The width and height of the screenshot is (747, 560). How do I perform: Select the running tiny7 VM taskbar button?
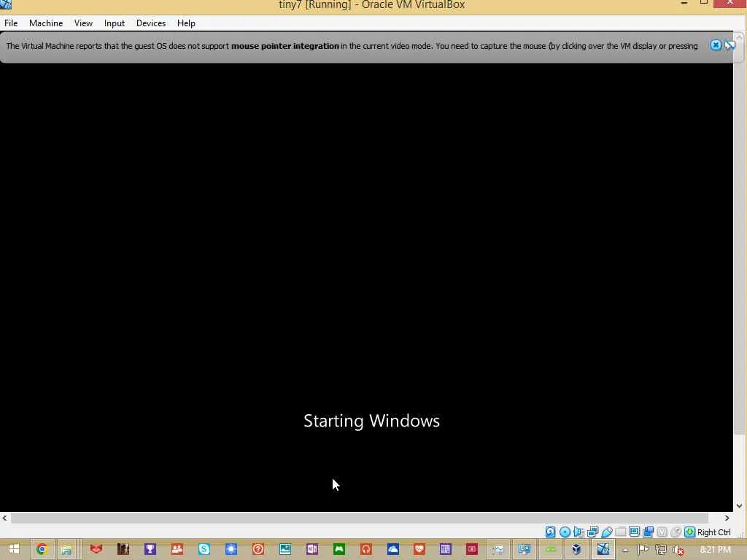tap(603, 549)
